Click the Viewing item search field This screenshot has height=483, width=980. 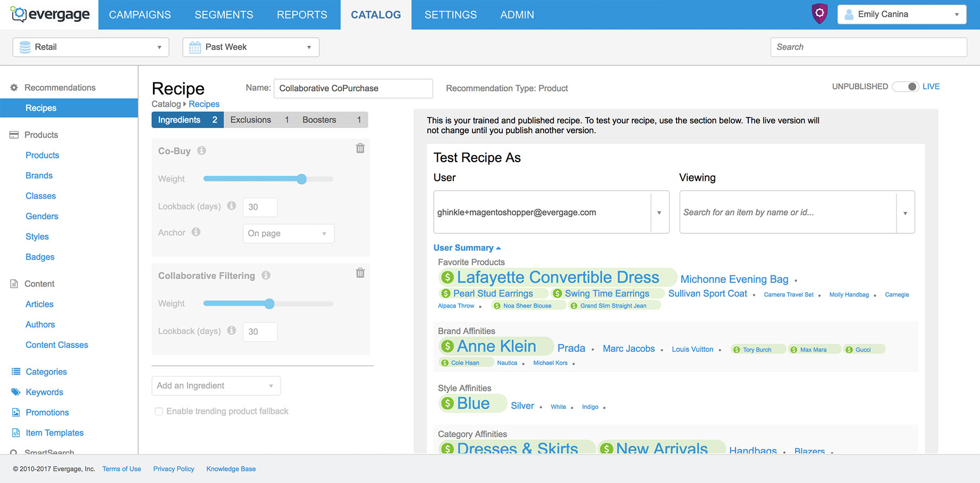tap(788, 213)
